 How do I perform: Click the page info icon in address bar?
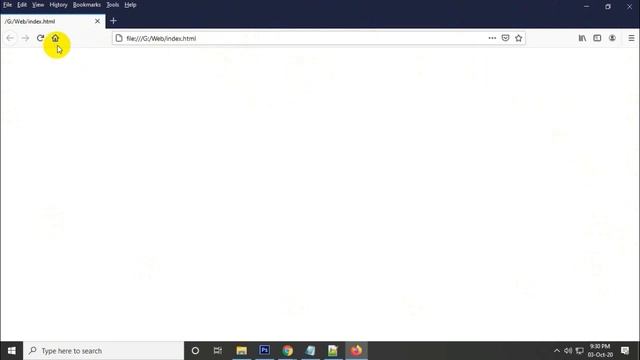[119, 38]
